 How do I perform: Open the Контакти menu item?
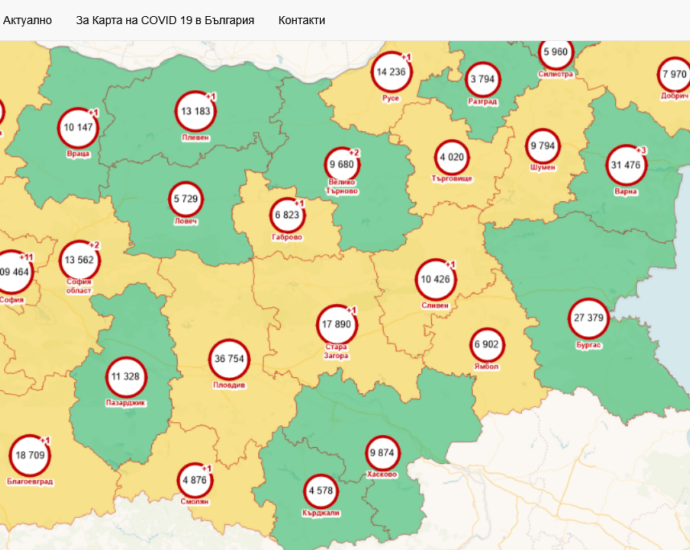[x=301, y=20]
